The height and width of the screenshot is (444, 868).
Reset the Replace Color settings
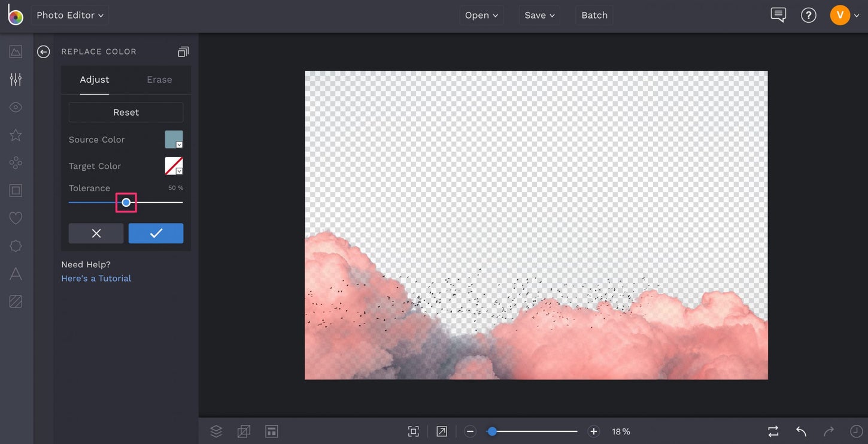click(x=126, y=112)
